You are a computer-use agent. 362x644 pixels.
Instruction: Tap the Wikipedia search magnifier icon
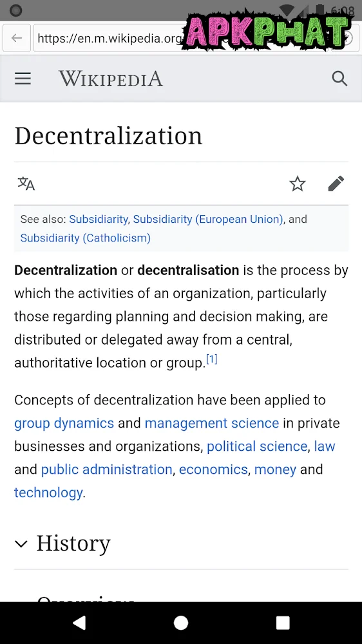coord(339,79)
